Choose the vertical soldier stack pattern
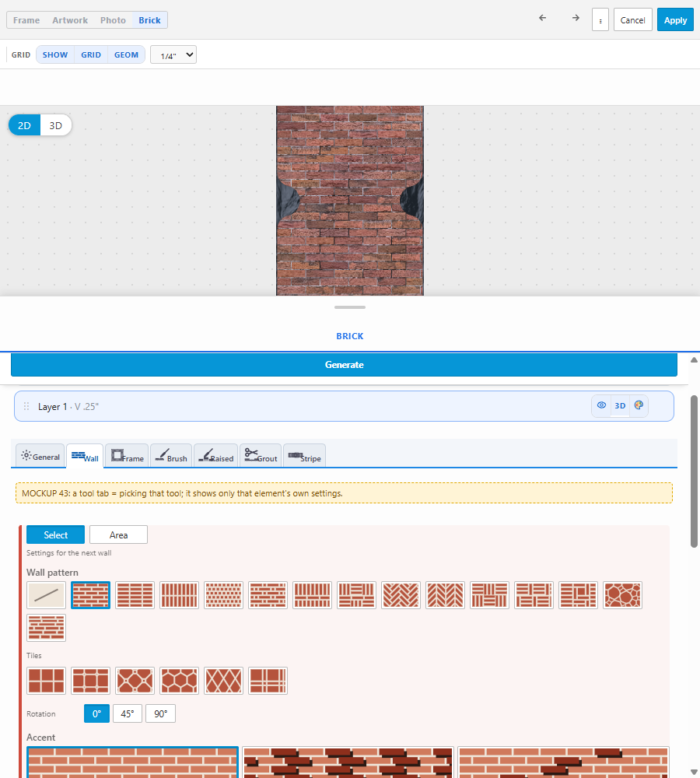The width and height of the screenshot is (700, 778). pos(179,595)
